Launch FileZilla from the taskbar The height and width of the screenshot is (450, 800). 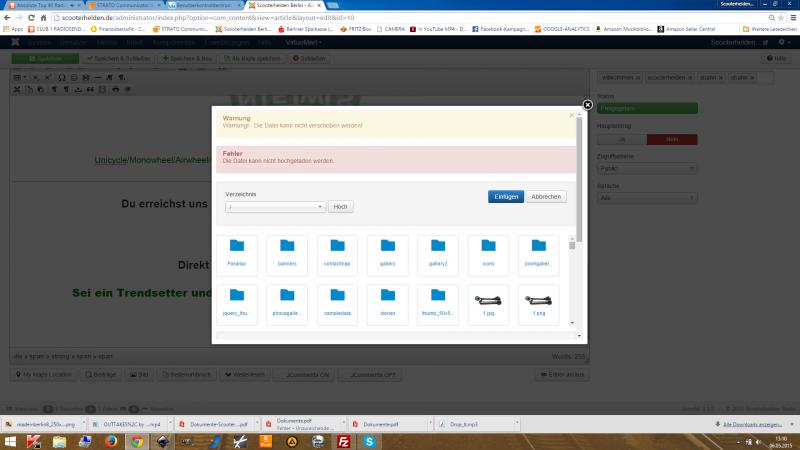point(343,439)
